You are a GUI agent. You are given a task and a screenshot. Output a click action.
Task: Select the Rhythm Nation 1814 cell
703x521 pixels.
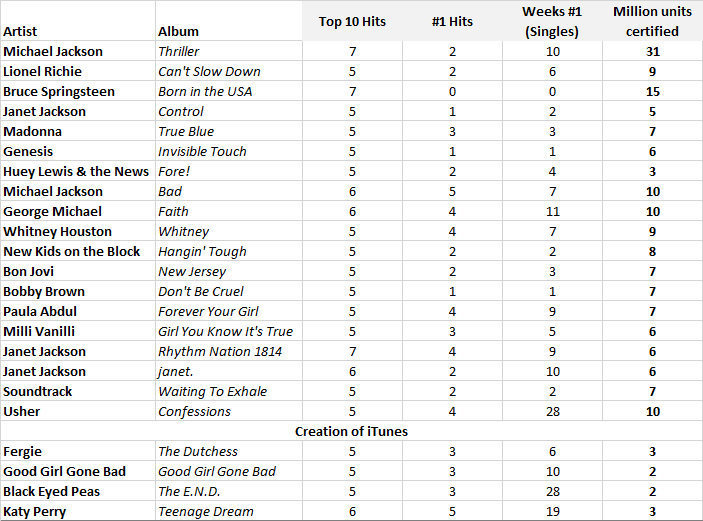(229, 351)
